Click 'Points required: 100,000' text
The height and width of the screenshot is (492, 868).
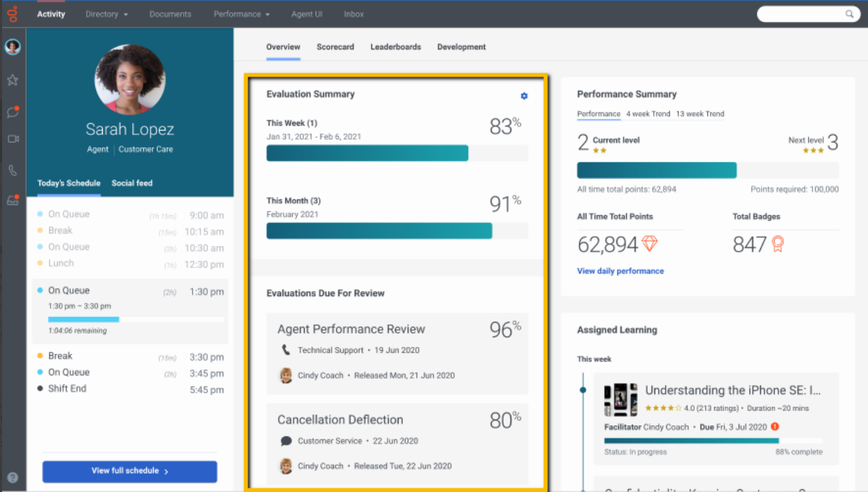pyautogui.click(x=794, y=189)
